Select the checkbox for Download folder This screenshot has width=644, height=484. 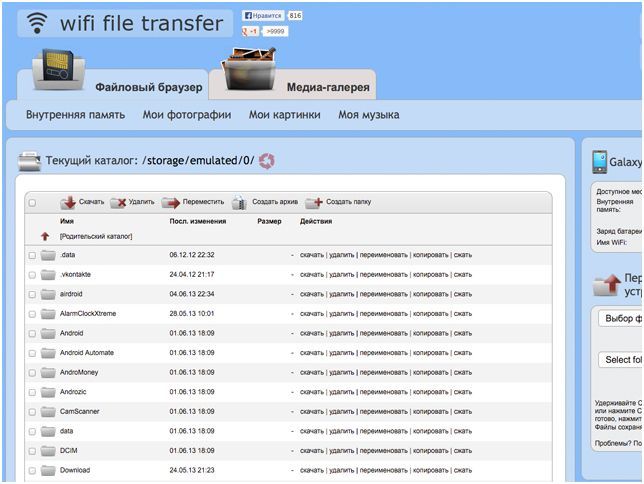pos(32,470)
